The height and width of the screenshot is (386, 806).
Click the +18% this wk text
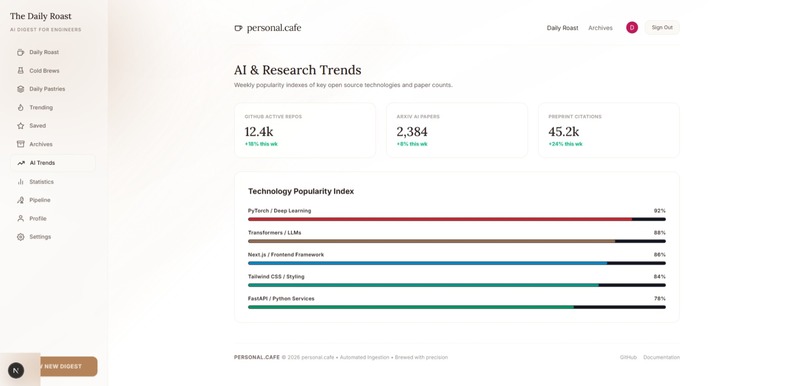[x=261, y=144]
